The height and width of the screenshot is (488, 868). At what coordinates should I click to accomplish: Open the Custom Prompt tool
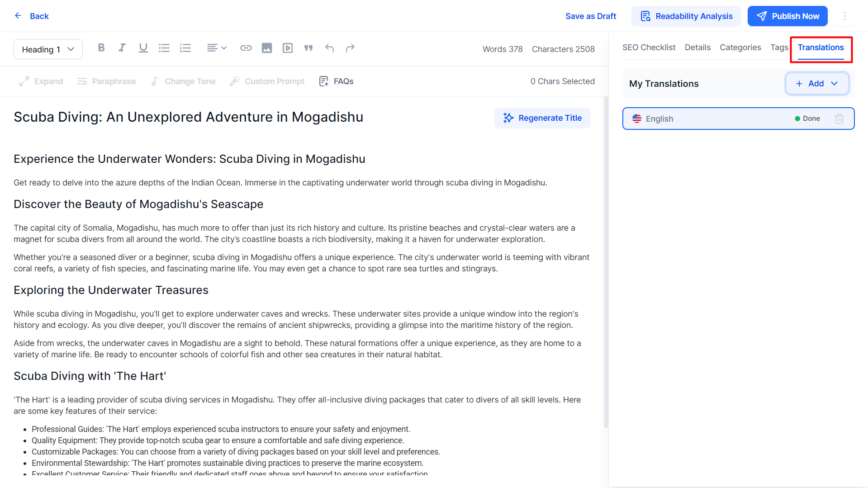[267, 81]
